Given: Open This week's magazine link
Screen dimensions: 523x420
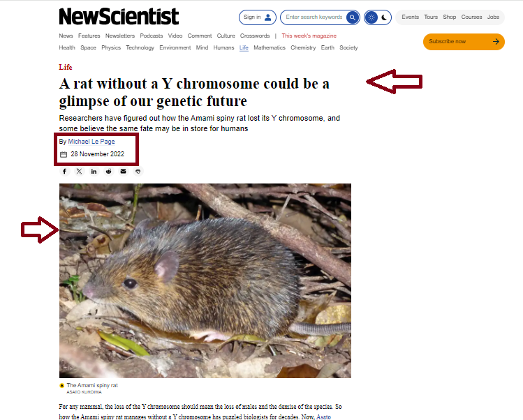Looking at the screenshot, I should [x=309, y=36].
